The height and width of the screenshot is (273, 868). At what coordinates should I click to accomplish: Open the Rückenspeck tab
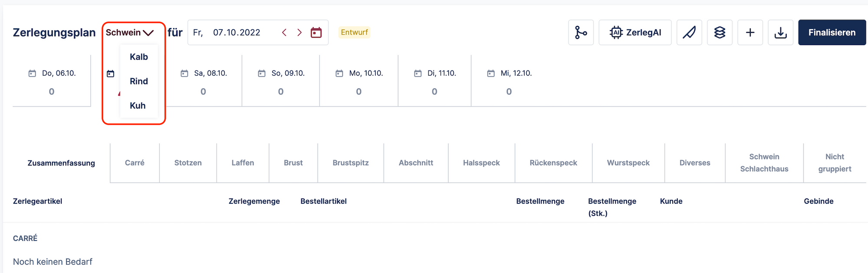click(x=553, y=163)
